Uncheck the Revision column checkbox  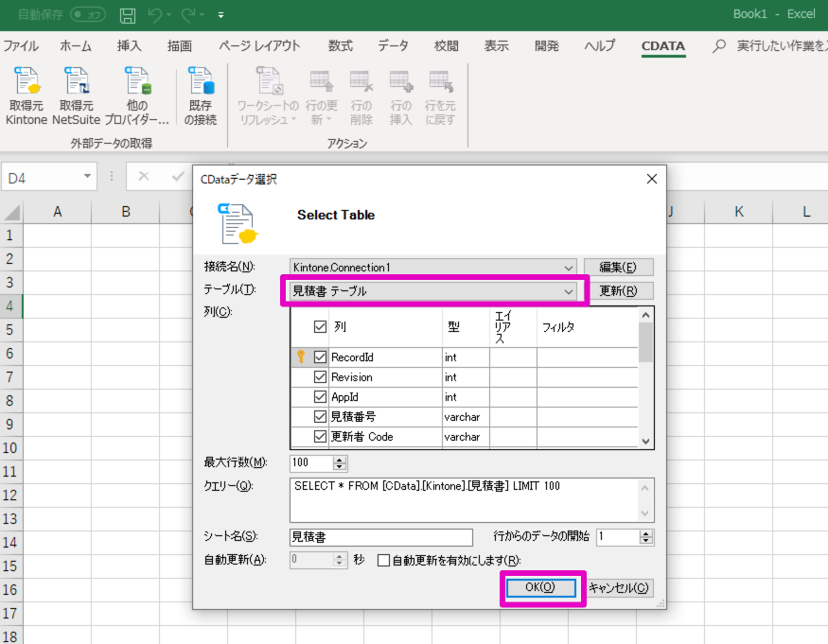(x=320, y=377)
